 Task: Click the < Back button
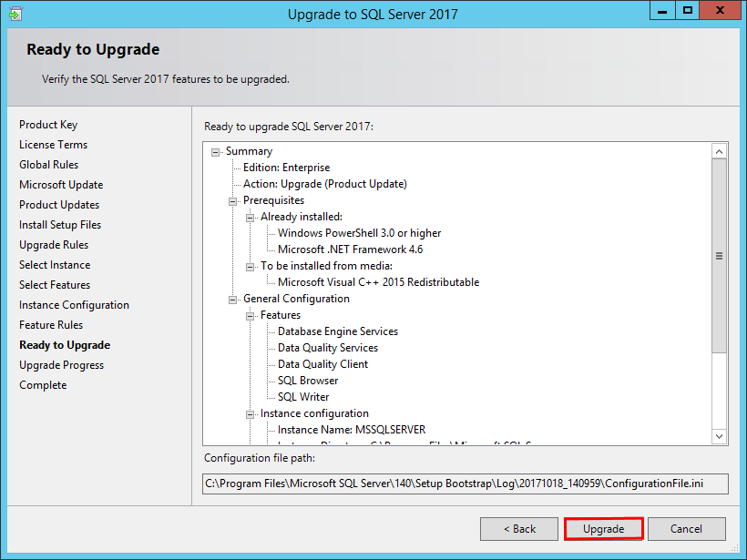pyautogui.click(x=518, y=529)
